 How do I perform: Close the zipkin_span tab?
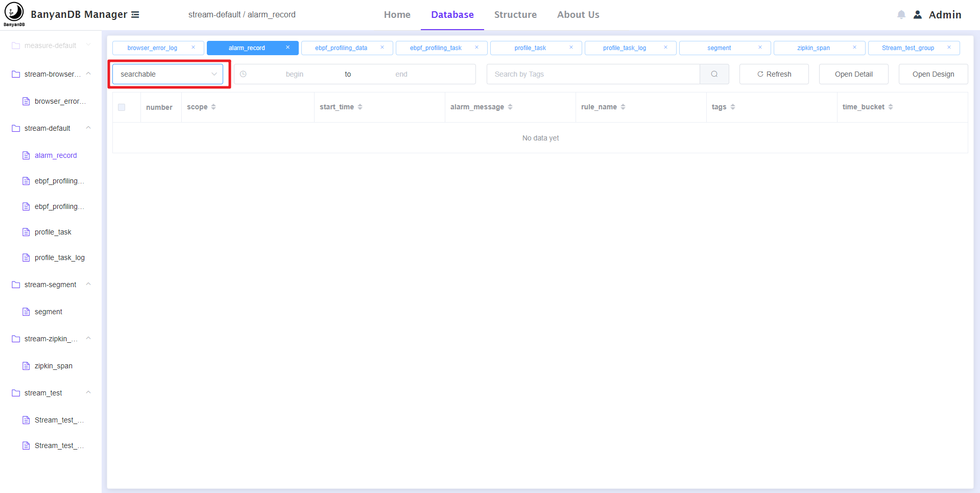click(854, 48)
